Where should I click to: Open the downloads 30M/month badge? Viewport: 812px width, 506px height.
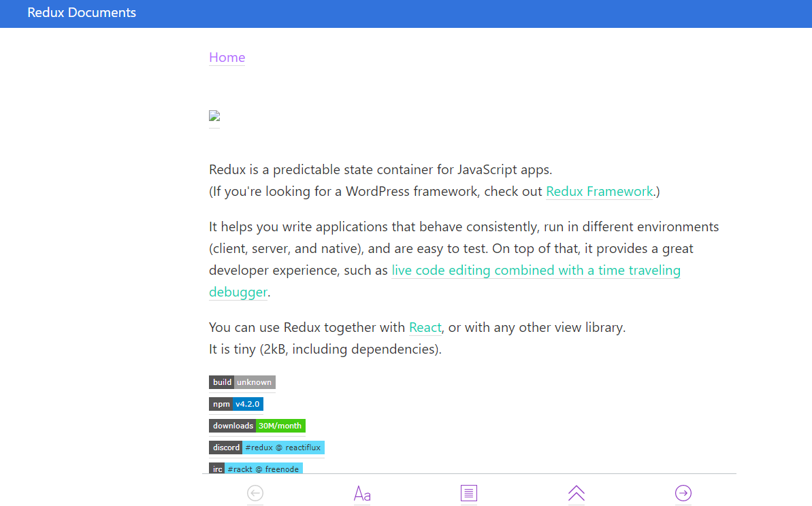[x=257, y=426]
